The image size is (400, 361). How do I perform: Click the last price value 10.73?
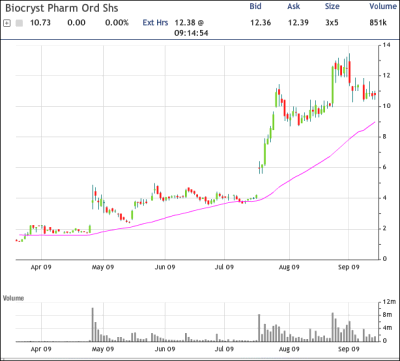pyautogui.click(x=40, y=23)
